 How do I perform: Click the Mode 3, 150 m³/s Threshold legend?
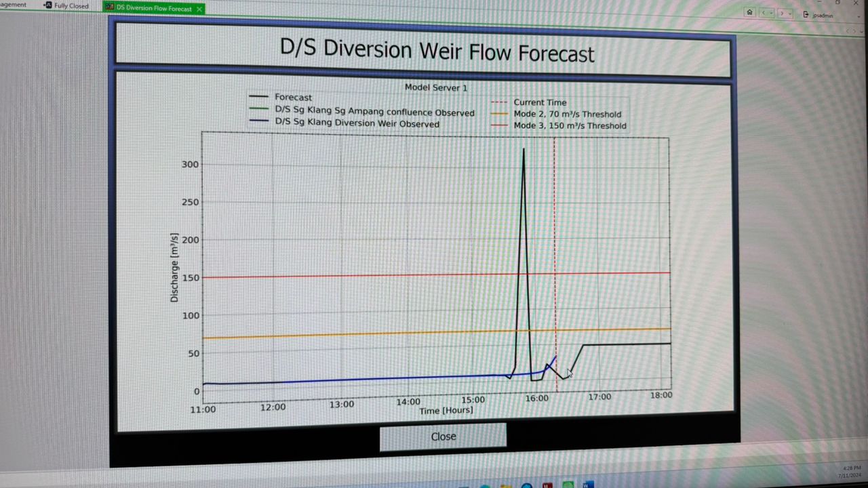[x=569, y=125]
